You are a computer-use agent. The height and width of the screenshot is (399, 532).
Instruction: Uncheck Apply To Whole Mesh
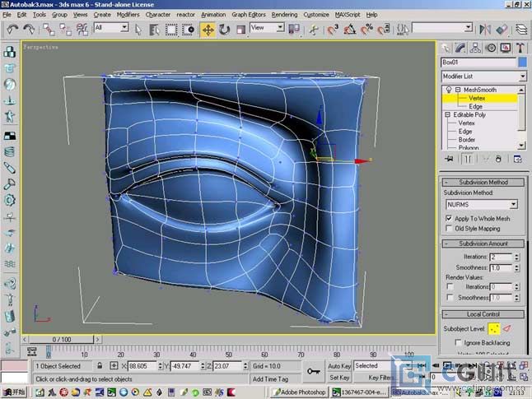[x=449, y=218]
